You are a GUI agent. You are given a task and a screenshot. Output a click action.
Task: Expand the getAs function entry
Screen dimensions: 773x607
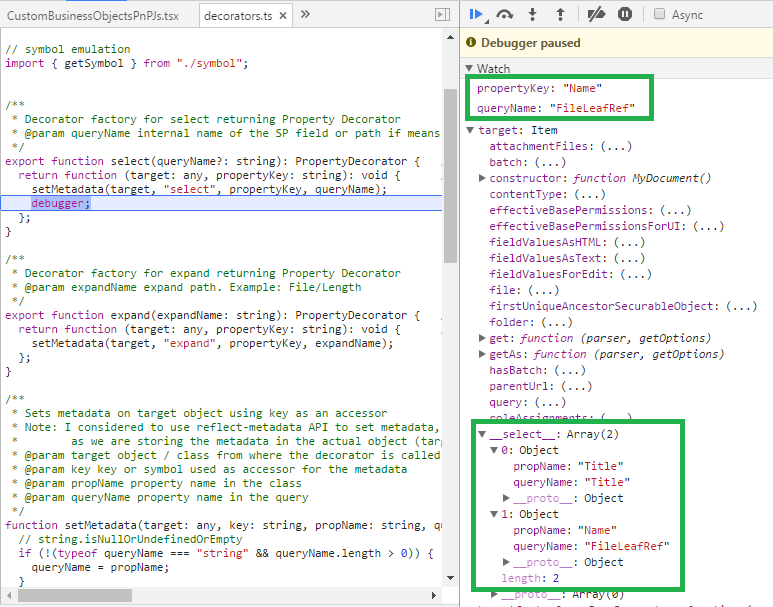482,354
